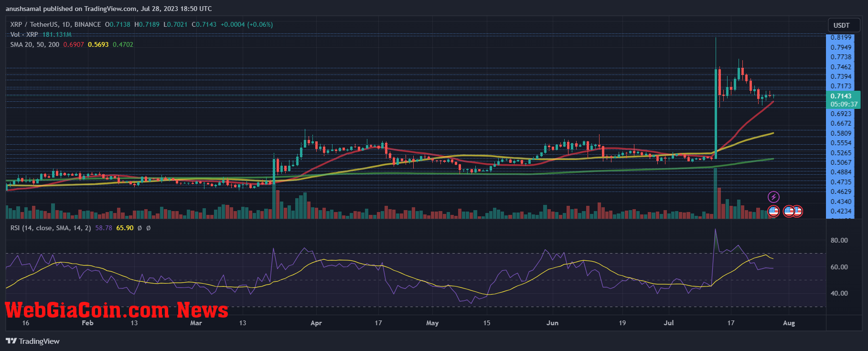Click the 0.6672 price axis label
This screenshot has height=351, width=868.
pos(841,123)
